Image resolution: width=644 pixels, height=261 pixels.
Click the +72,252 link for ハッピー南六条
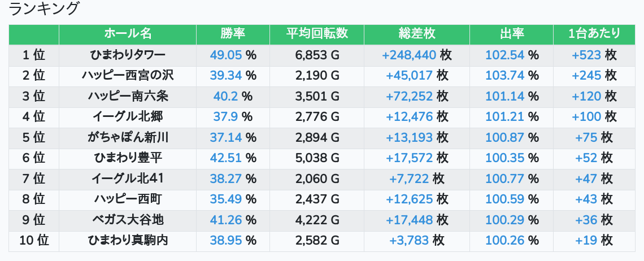[409, 96]
